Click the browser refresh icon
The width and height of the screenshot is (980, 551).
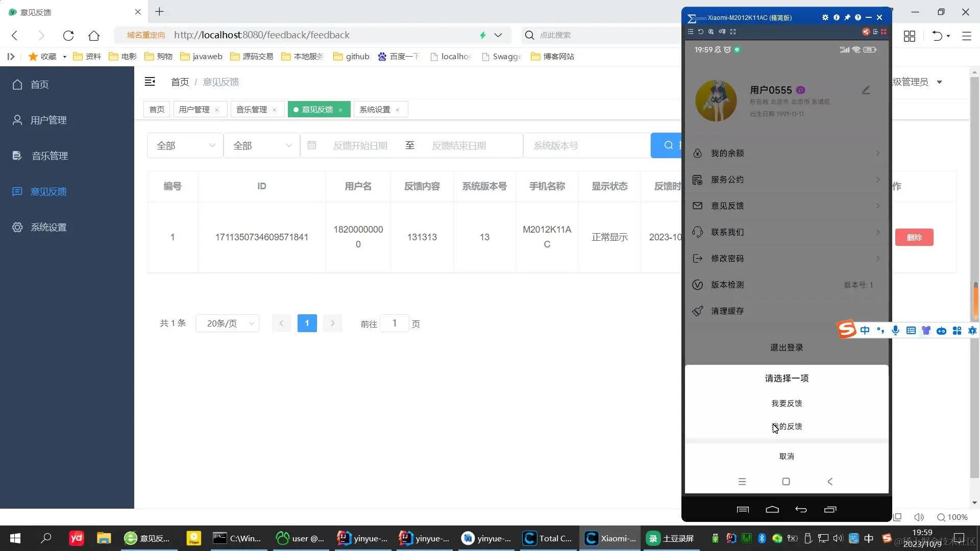click(x=68, y=35)
